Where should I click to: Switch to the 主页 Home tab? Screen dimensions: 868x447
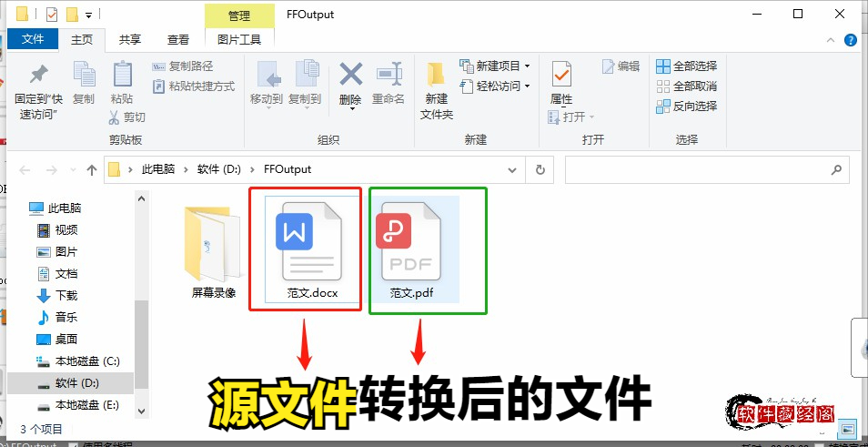pos(82,39)
